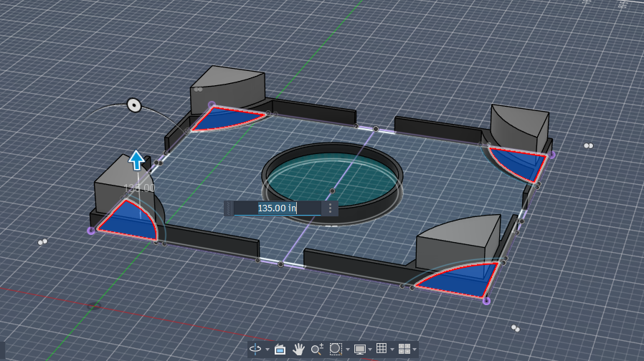Select the Orbit tool in navigation bar
644x361 pixels.
pos(255,349)
